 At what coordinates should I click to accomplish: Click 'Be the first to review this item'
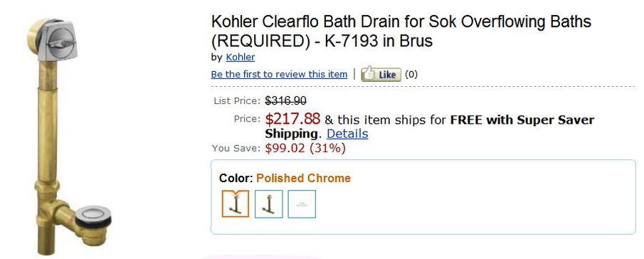(x=279, y=74)
